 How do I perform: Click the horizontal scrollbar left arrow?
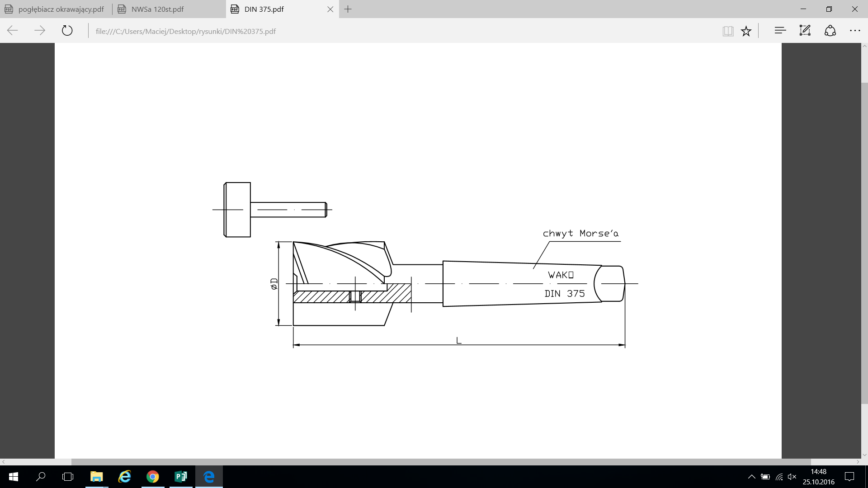pyautogui.click(x=3, y=462)
